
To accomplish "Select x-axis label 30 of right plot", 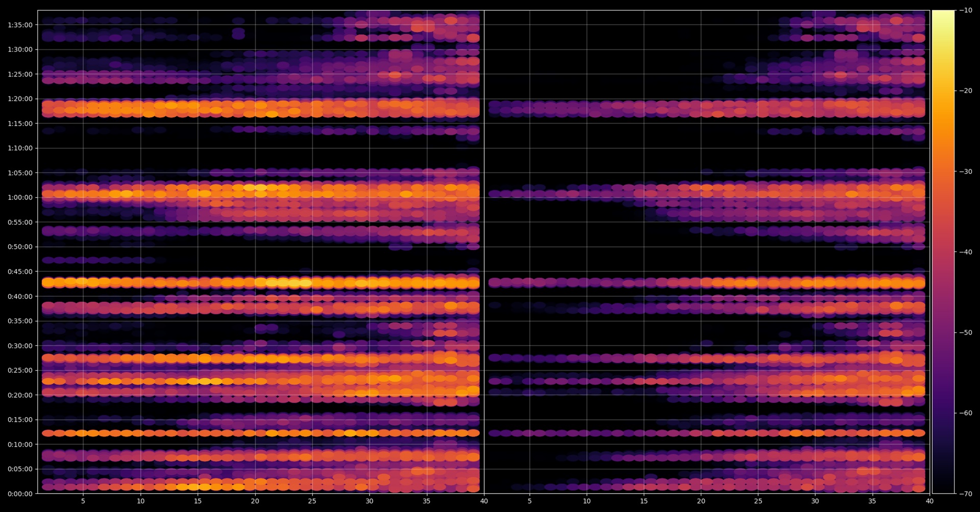I will (815, 501).
